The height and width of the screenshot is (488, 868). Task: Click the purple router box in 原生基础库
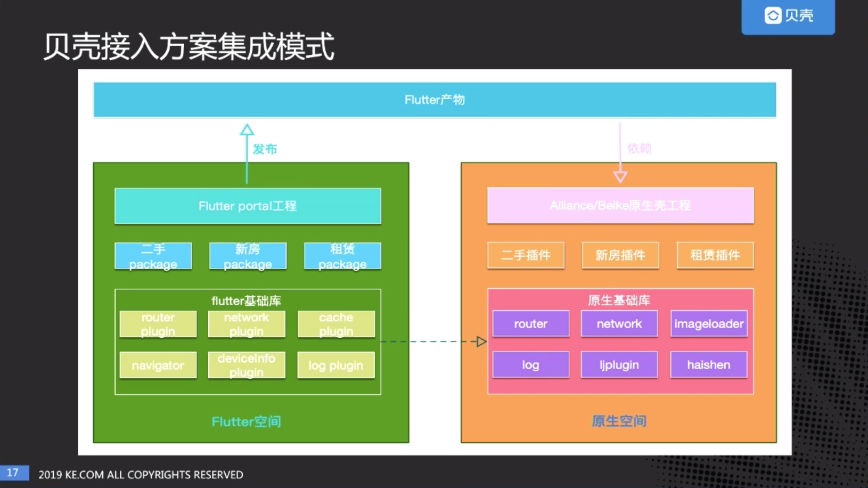(x=531, y=324)
